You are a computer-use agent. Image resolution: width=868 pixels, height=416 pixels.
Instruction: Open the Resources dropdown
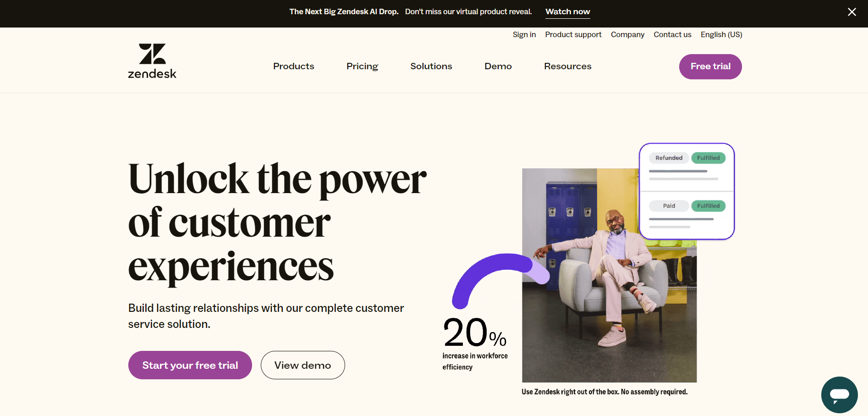[x=567, y=67]
